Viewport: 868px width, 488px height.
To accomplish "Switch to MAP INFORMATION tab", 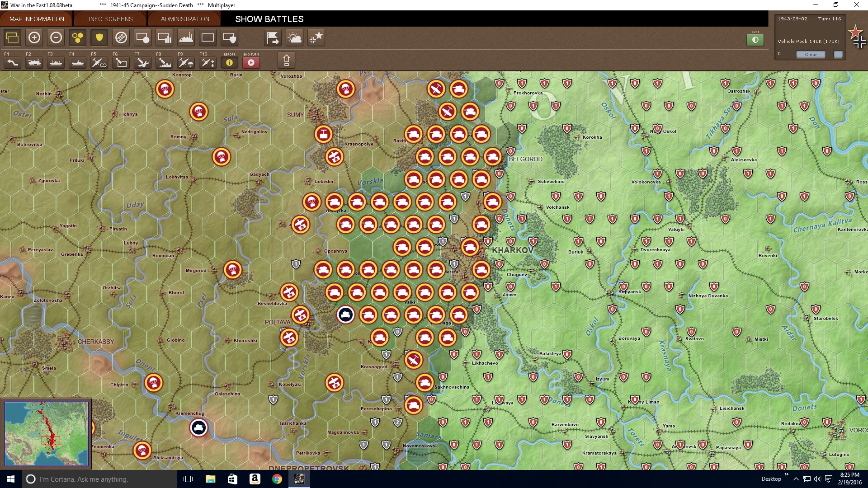I will click(37, 19).
